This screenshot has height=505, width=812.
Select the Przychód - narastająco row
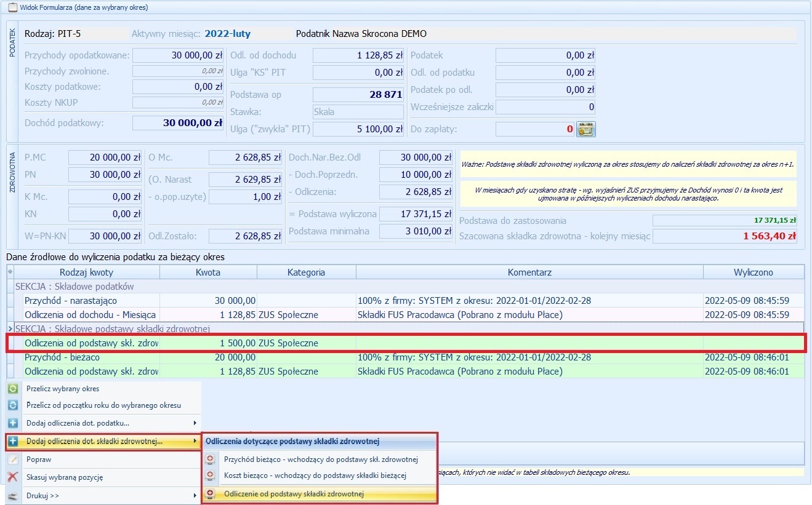tap(405, 301)
